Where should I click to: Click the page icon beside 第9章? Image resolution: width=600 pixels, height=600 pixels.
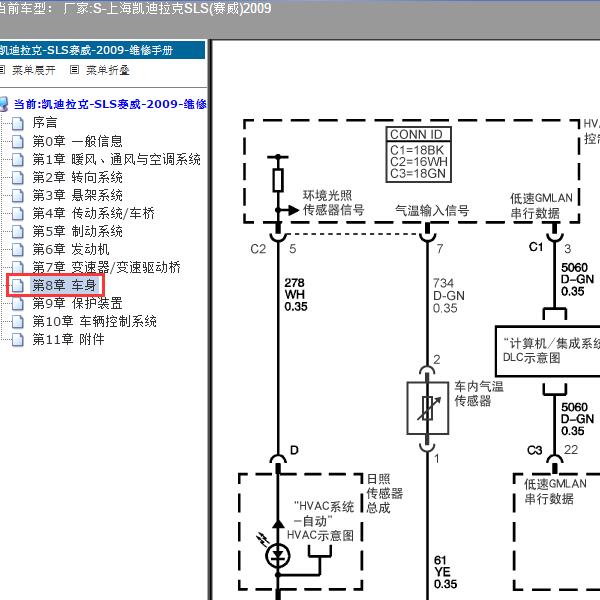coord(18,303)
